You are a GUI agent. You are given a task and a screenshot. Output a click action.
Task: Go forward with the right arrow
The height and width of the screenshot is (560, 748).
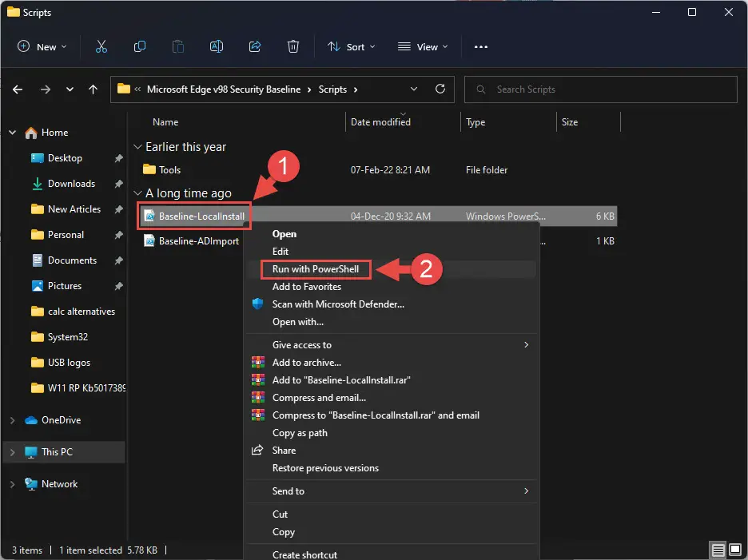point(46,89)
